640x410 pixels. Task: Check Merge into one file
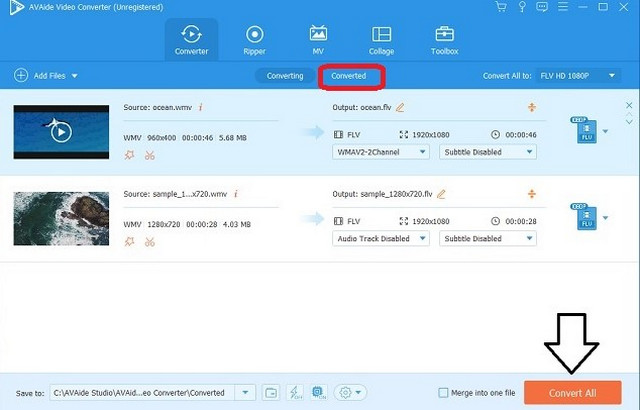pyautogui.click(x=443, y=393)
